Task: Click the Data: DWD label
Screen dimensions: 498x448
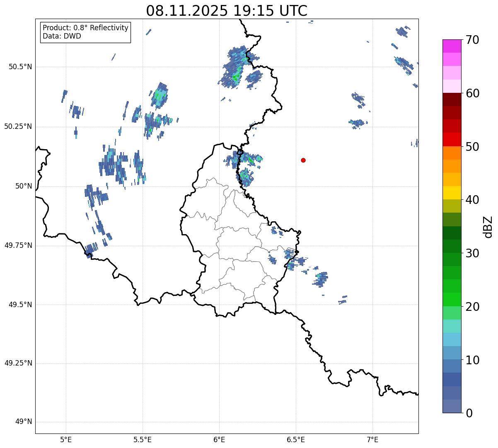Action: pyautogui.click(x=62, y=36)
